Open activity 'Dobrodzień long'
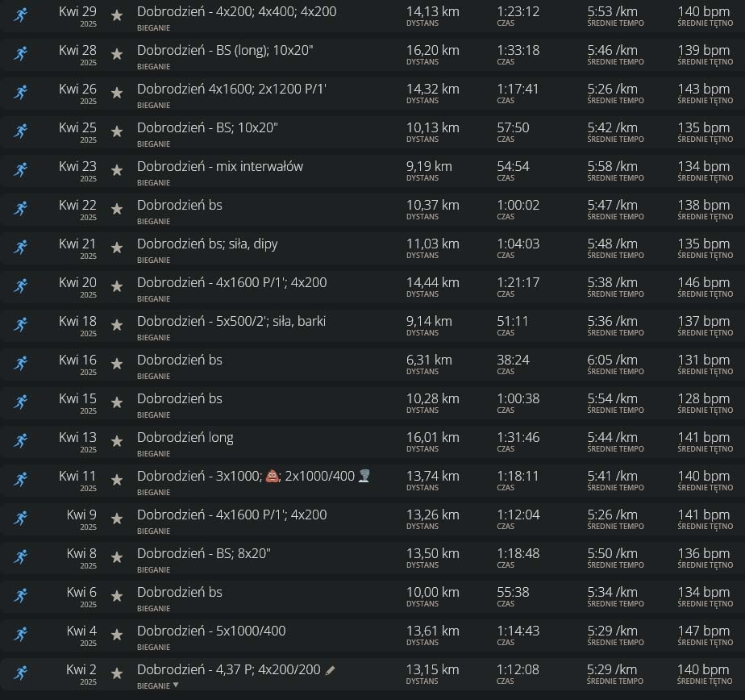Image resolution: width=745 pixels, height=700 pixels. coord(185,437)
